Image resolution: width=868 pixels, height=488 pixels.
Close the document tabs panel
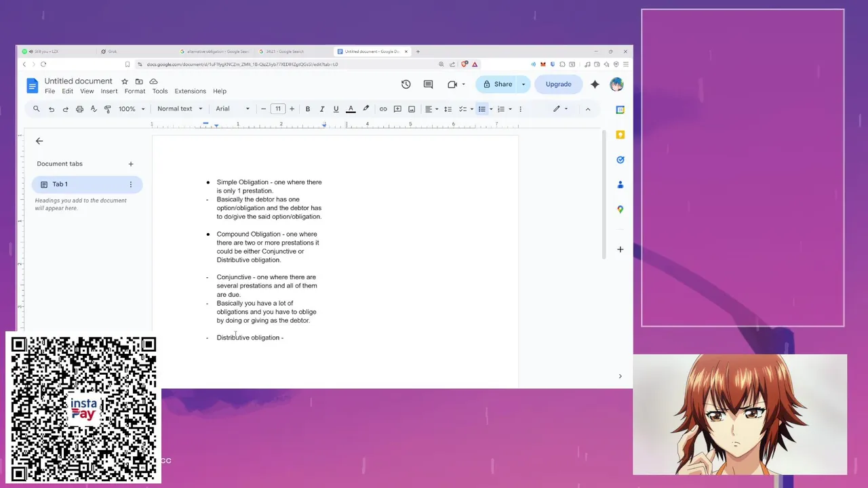click(x=39, y=141)
